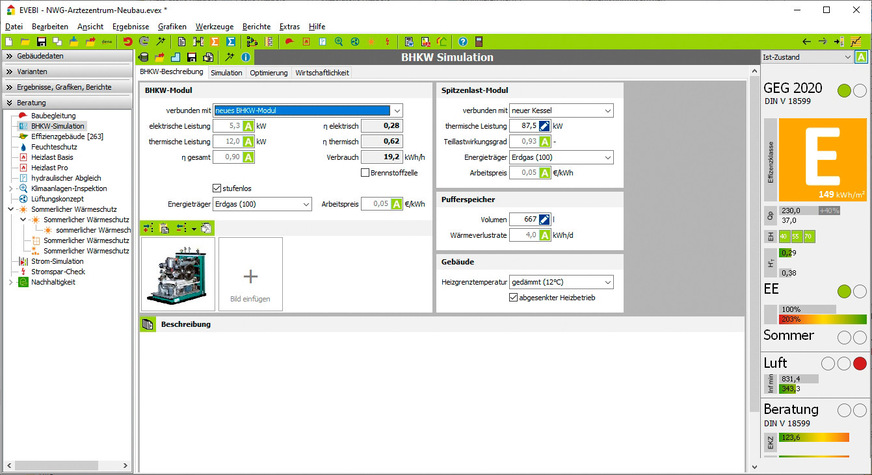Click the save disk icon in main toolbar
872x475 pixels.
click(41, 41)
